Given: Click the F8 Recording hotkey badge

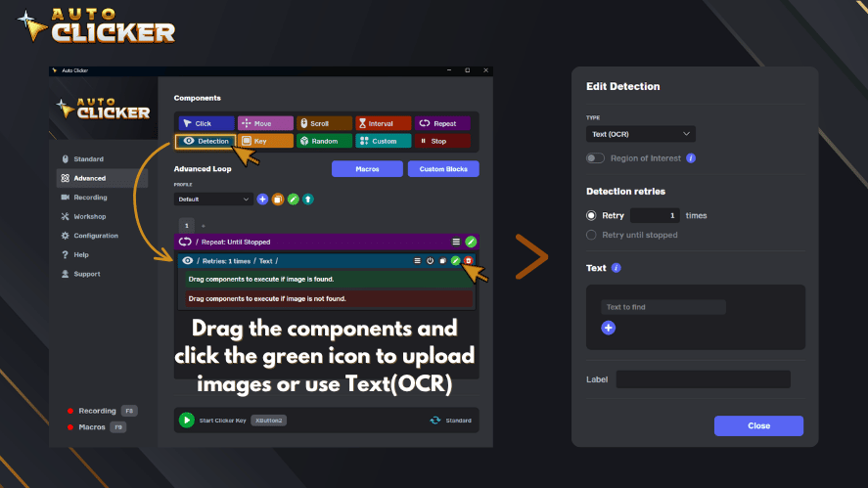Looking at the screenshot, I should point(129,411).
